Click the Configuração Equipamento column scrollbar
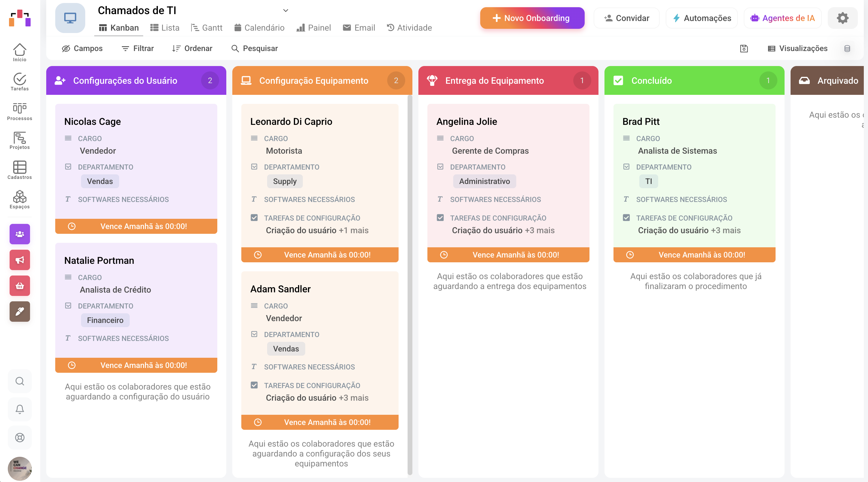This screenshot has height=482, width=868. point(410,285)
